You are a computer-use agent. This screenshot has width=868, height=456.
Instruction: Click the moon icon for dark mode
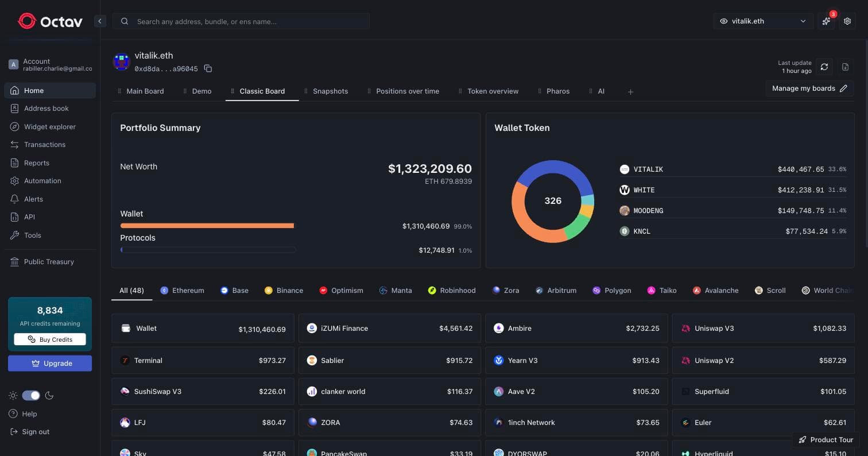pos(49,396)
